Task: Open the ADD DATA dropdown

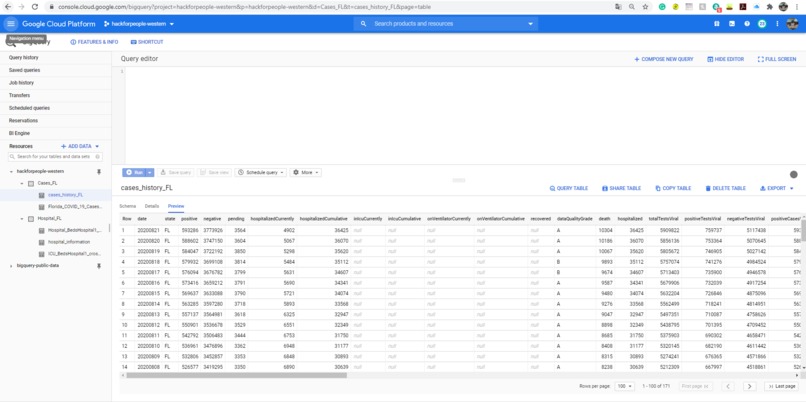Action: click(x=80, y=147)
